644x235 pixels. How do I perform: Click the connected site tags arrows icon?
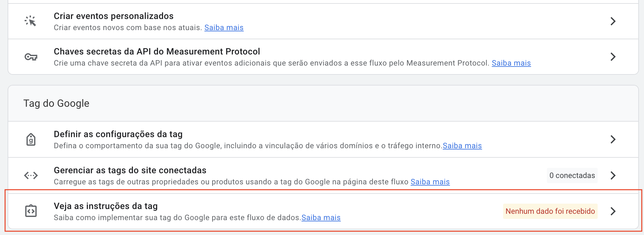pos(31,175)
